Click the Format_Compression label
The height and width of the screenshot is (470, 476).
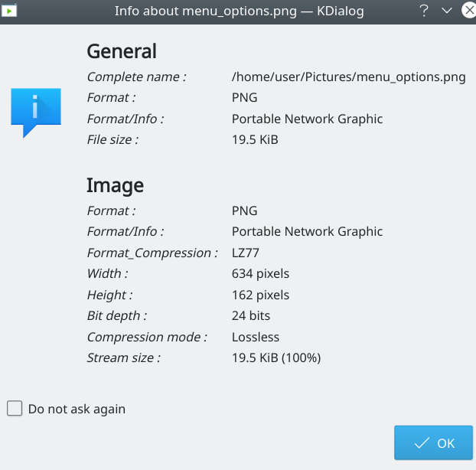click(152, 253)
